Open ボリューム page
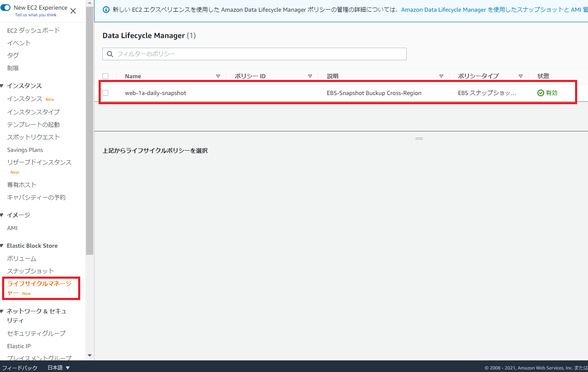Viewport: 588px width, 372px height. coord(22,259)
